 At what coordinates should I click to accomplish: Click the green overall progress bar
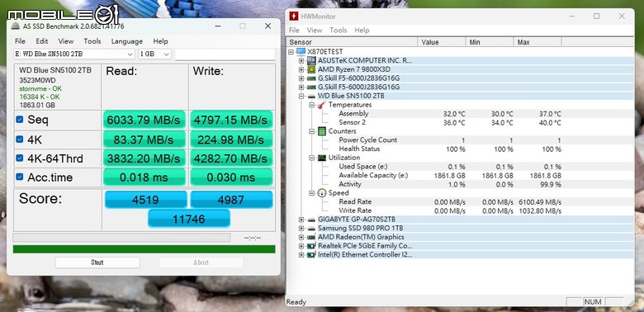[x=144, y=249]
